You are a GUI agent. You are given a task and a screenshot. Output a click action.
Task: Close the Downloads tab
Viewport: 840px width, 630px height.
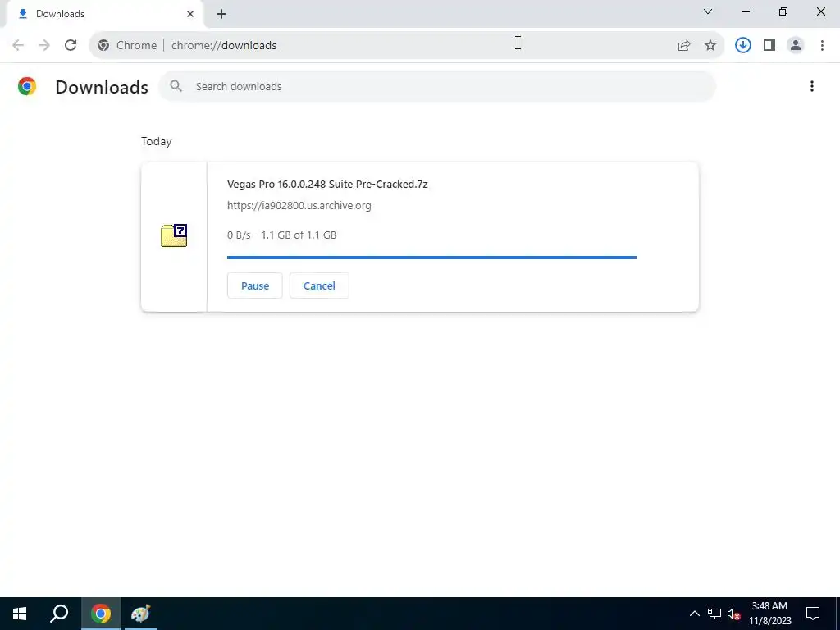point(190,14)
